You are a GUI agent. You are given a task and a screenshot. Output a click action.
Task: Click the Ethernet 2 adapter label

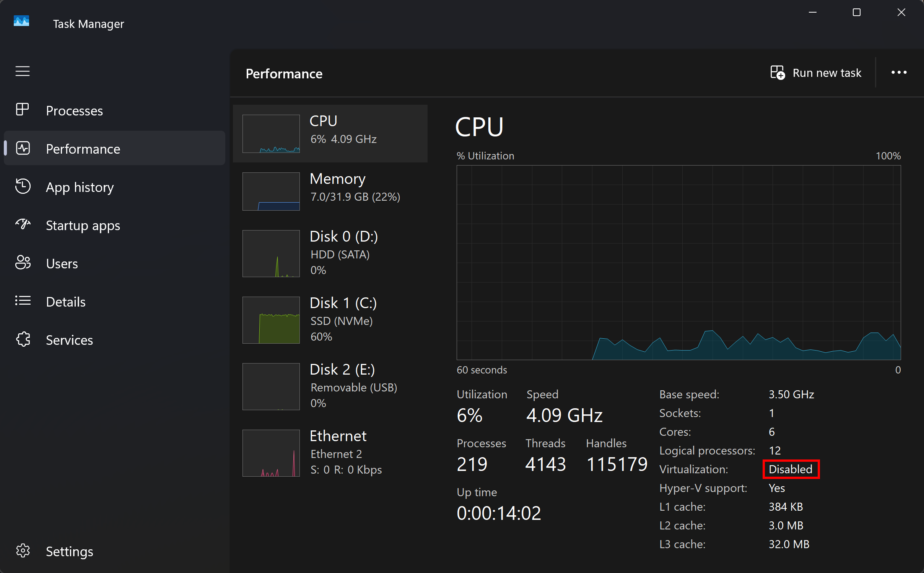tap(336, 454)
